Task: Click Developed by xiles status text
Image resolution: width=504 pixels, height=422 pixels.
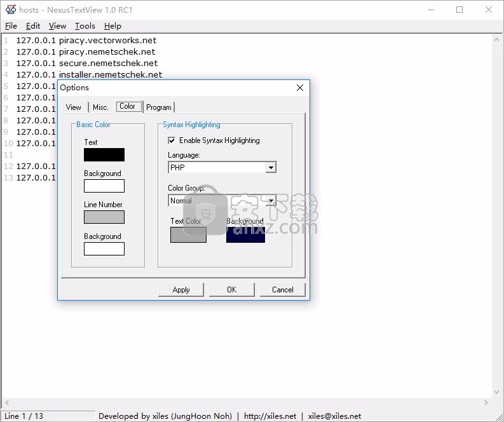Action: [165, 416]
